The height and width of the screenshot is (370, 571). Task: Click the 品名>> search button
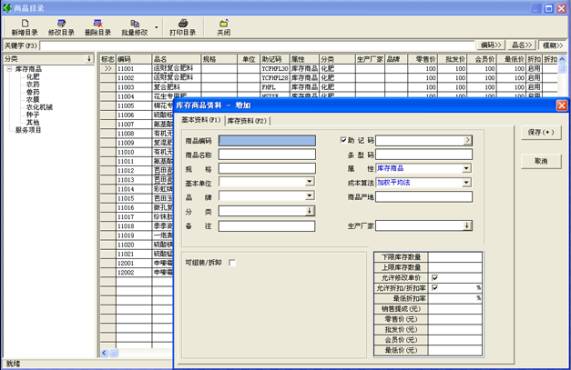coord(522,45)
